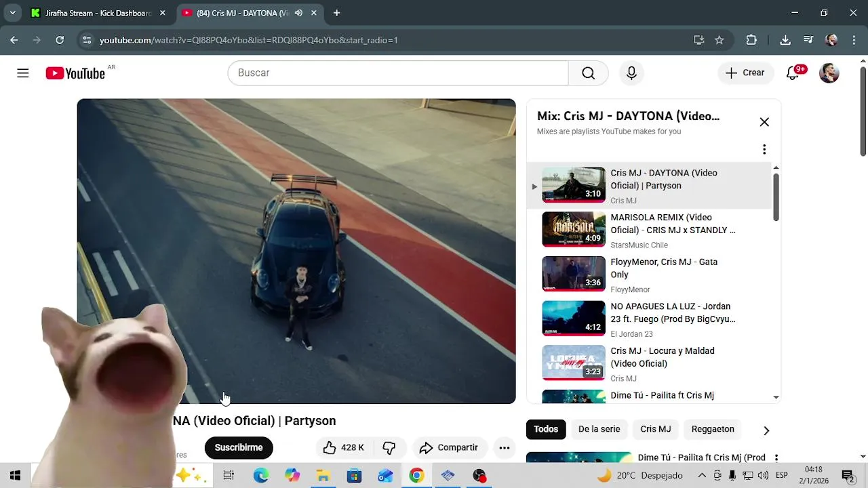Expand hidden system tray icons chevron
Viewport: 868px width, 488px height.
[x=702, y=476]
